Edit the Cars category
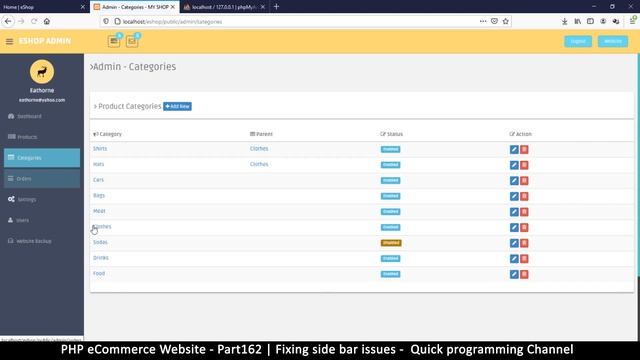Screen dimensions: 640x360 point(514,180)
